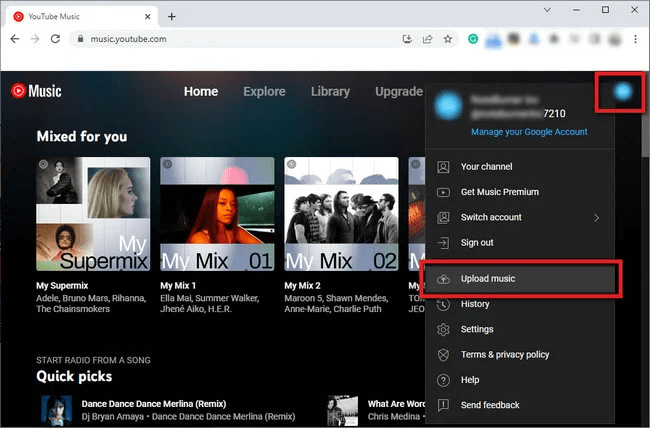Expand the Switch account submenu
The image size is (650, 428).
point(596,217)
